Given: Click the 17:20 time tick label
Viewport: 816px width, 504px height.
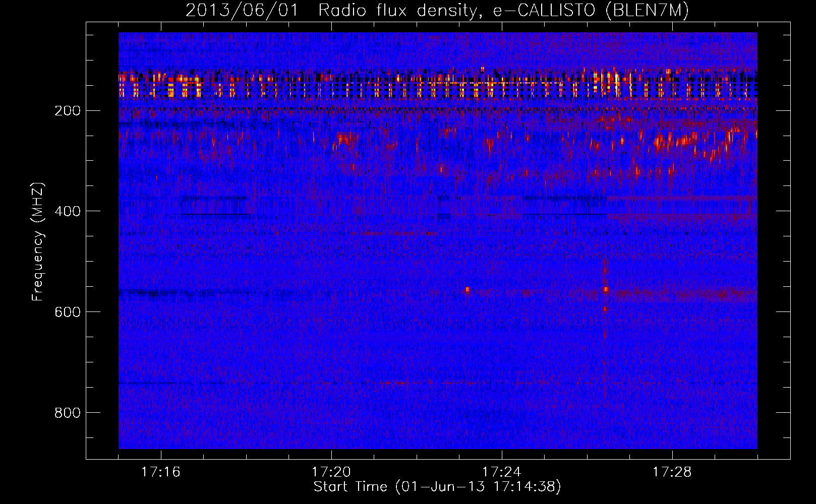Looking at the screenshot, I should click(x=331, y=472).
